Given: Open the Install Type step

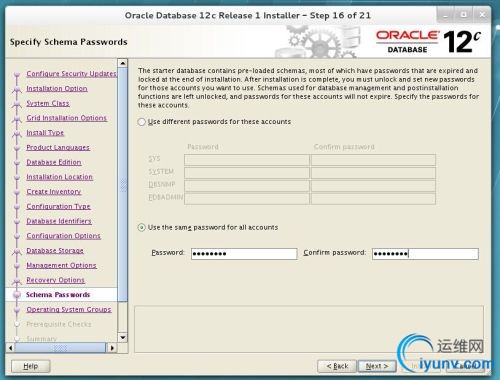Looking at the screenshot, I should (45, 133).
